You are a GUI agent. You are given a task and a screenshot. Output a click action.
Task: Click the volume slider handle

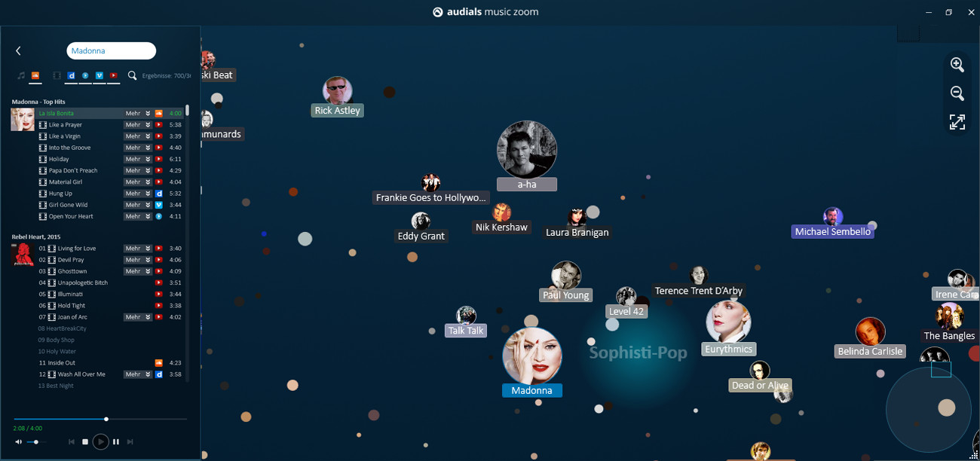[x=36, y=442]
